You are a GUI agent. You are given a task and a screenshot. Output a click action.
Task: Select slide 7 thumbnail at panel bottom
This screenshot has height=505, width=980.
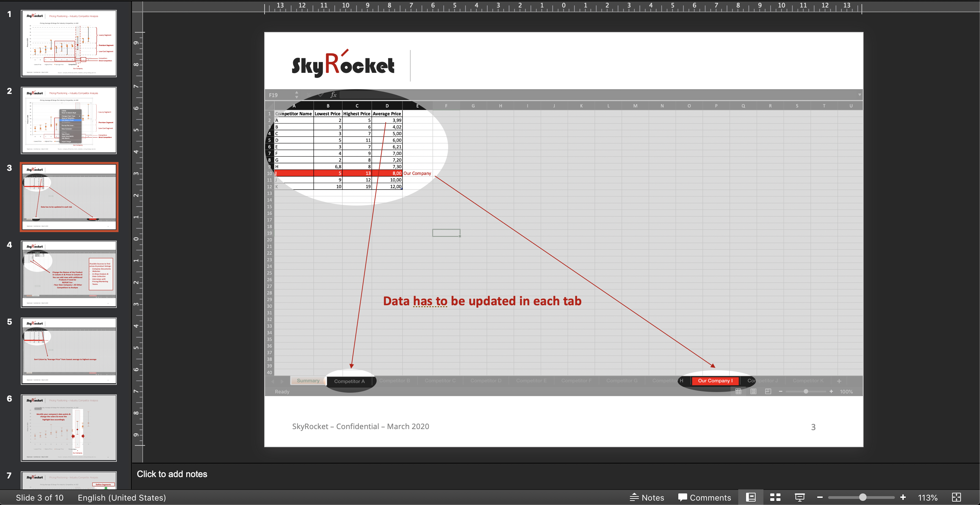pyautogui.click(x=69, y=480)
